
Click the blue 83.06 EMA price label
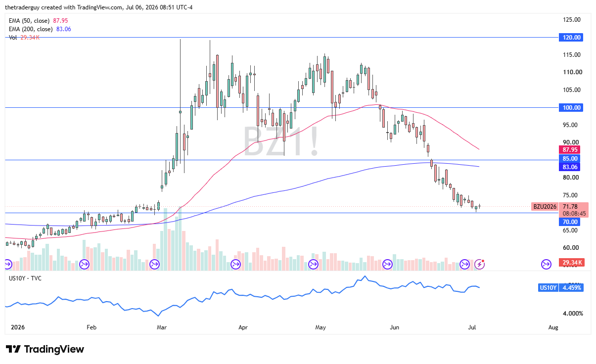coord(569,167)
